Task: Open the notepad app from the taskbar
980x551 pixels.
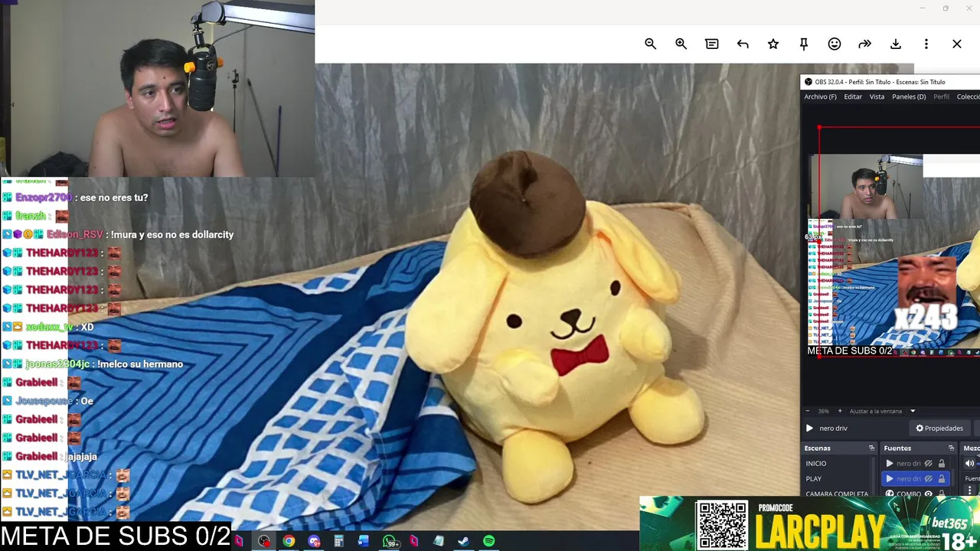Action: coord(439,541)
